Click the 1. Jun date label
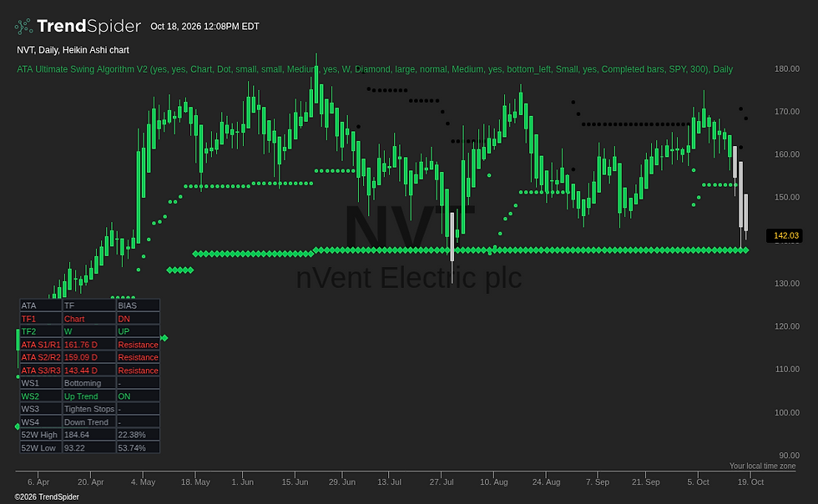 point(243,482)
